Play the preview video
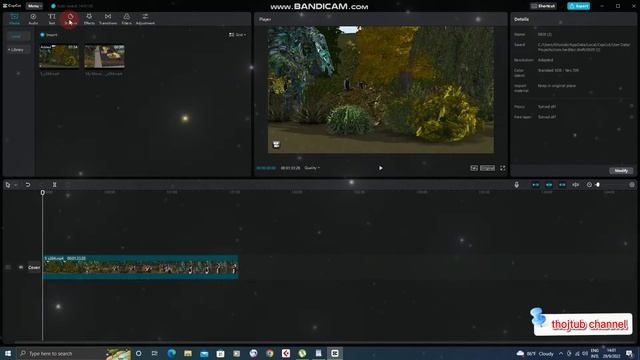Image resolution: width=640 pixels, height=360 pixels. [380, 168]
